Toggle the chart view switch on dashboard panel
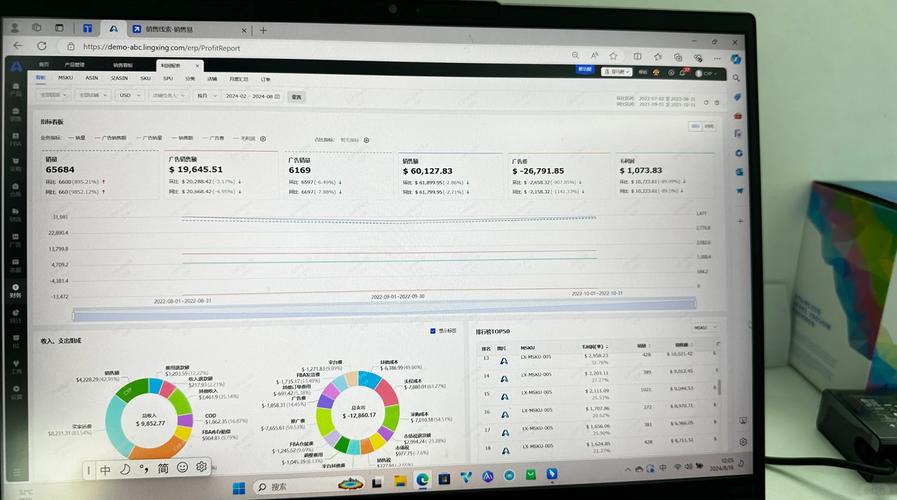The image size is (897, 500). point(702,126)
